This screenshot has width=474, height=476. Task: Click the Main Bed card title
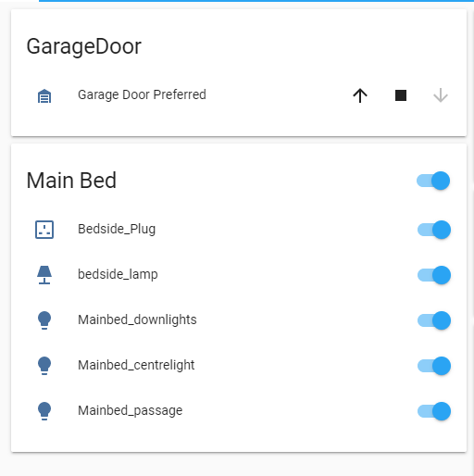[x=71, y=181]
